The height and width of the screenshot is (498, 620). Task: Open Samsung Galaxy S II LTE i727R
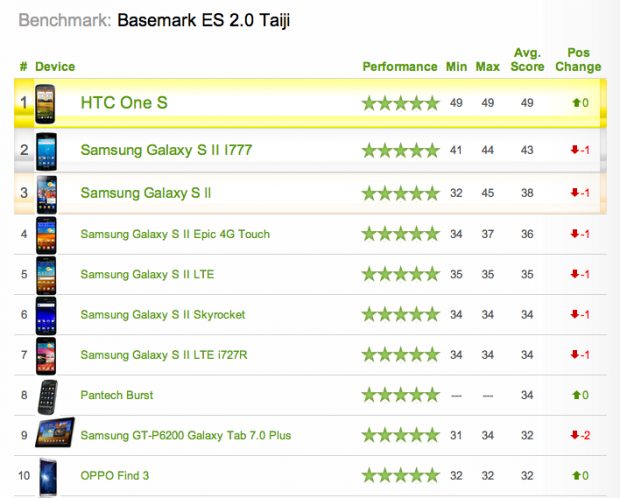tap(164, 355)
